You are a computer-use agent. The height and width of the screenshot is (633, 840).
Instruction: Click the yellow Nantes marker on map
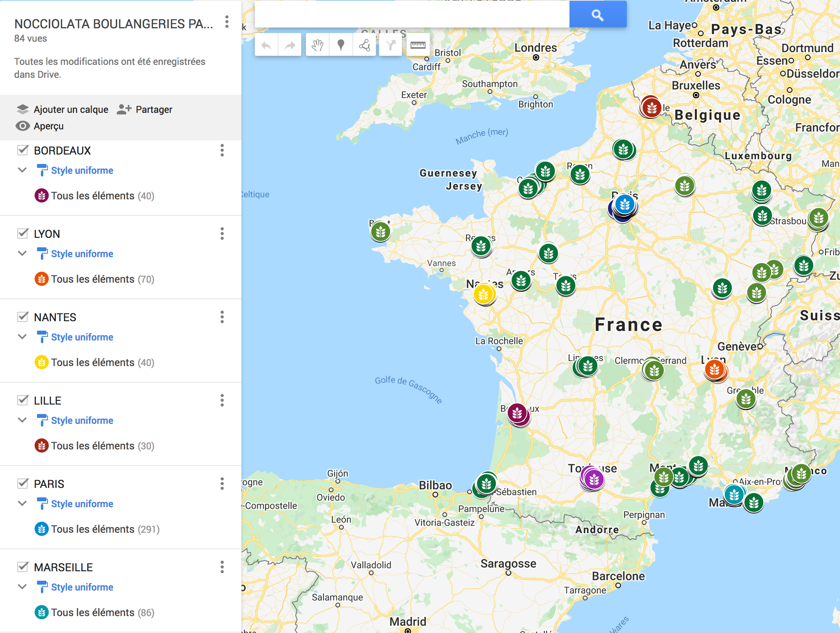484,294
